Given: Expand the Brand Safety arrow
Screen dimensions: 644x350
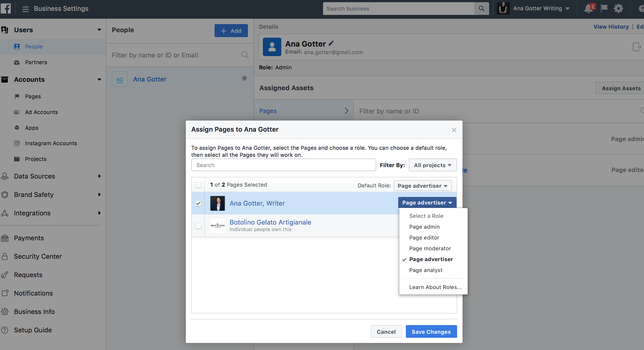Looking at the screenshot, I should point(99,195).
